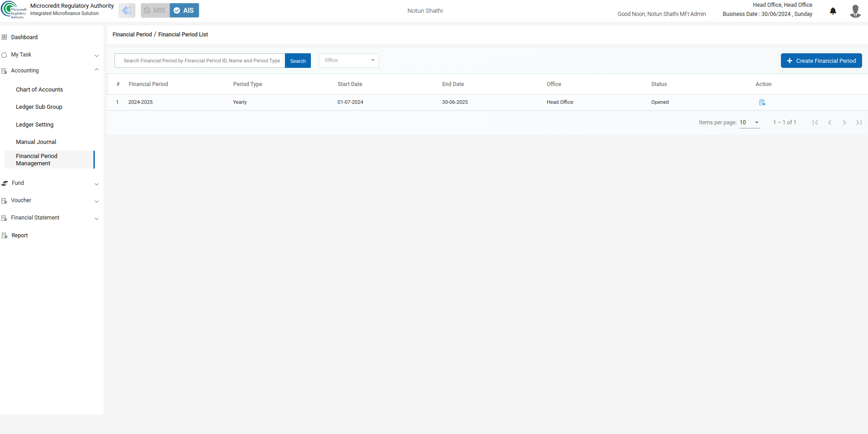Click the Report sidebar icon
Screen dimensions: 868x434
point(5,235)
